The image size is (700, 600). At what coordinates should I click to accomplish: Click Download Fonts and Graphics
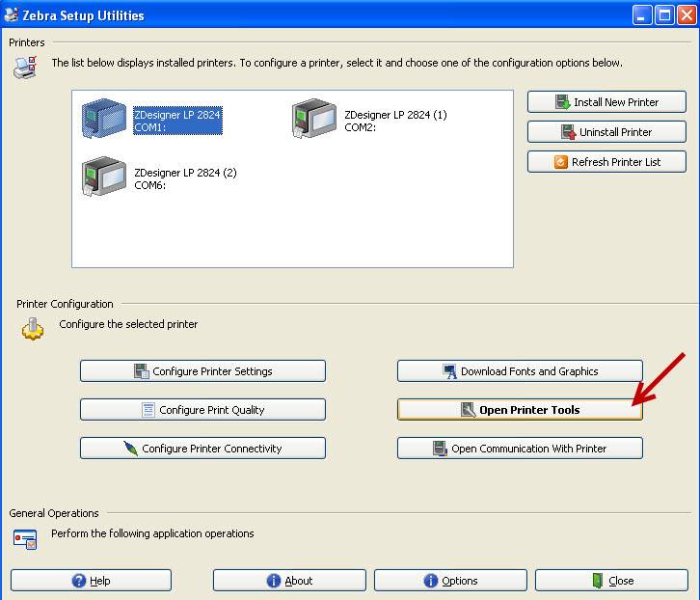tap(520, 371)
